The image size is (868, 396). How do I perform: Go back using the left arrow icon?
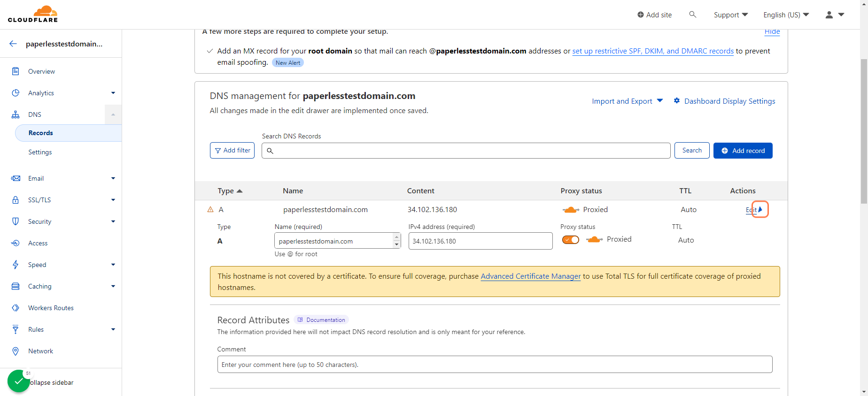coord(13,44)
